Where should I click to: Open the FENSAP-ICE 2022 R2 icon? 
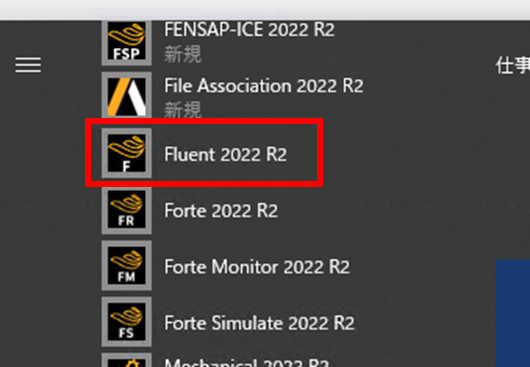(126, 43)
